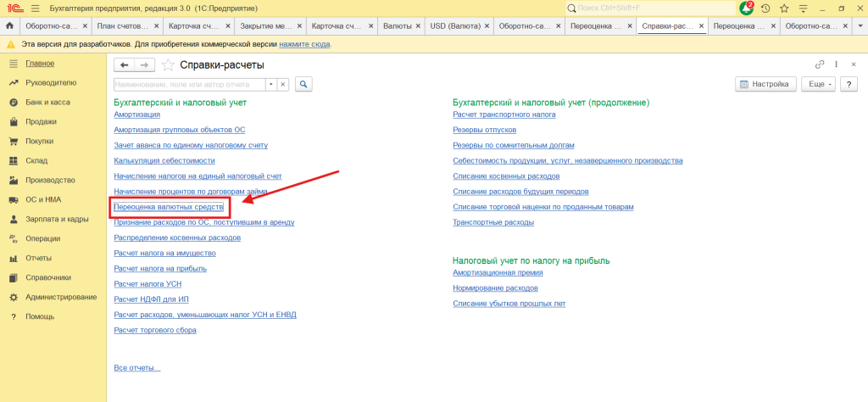The width and height of the screenshot is (868, 402).
Task: Click the Покупки cart icon
Action: click(x=14, y=141)
